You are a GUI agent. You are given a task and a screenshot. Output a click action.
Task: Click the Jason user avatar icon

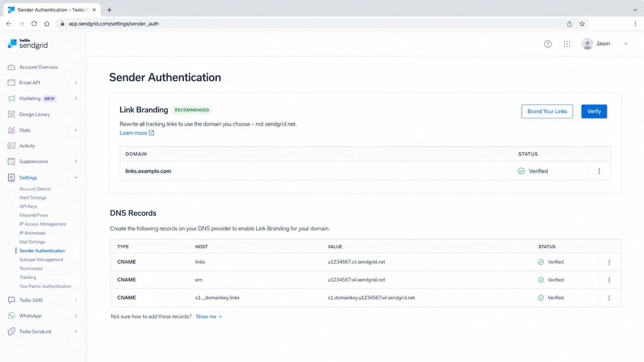[x=587, y=44]
